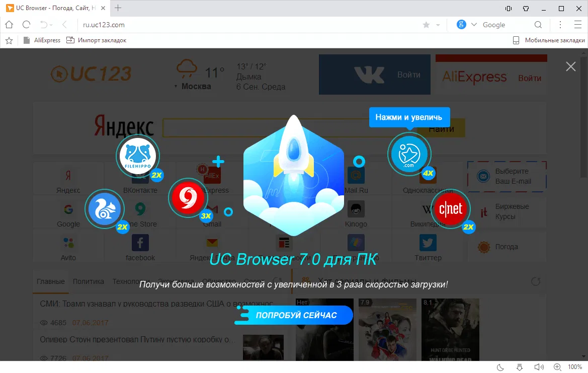The width and height of the screenshot is (588, 373).
Task: Click the sidebar panel icon in title bar
Action: pos(509,8)
